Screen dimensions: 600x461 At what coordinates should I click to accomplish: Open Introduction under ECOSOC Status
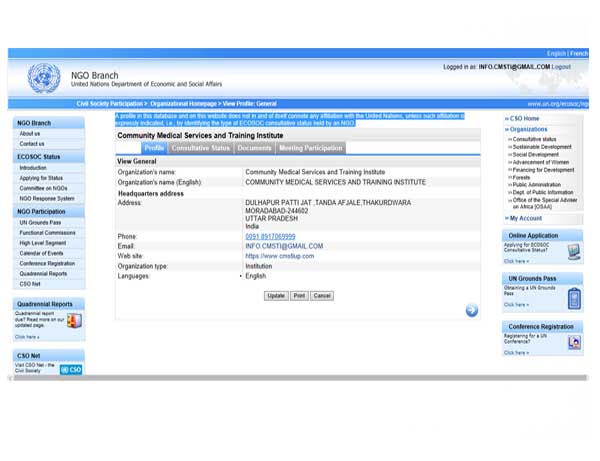point(33,168)
